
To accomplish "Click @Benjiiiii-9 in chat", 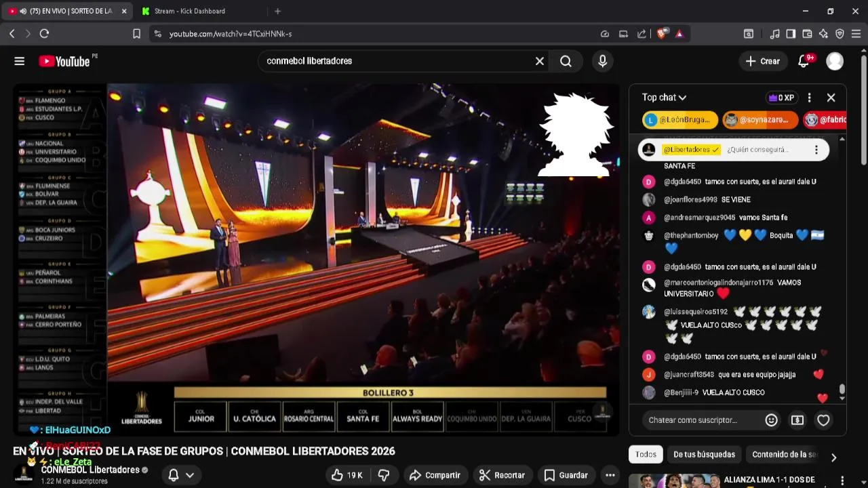I will click(681, 392).
